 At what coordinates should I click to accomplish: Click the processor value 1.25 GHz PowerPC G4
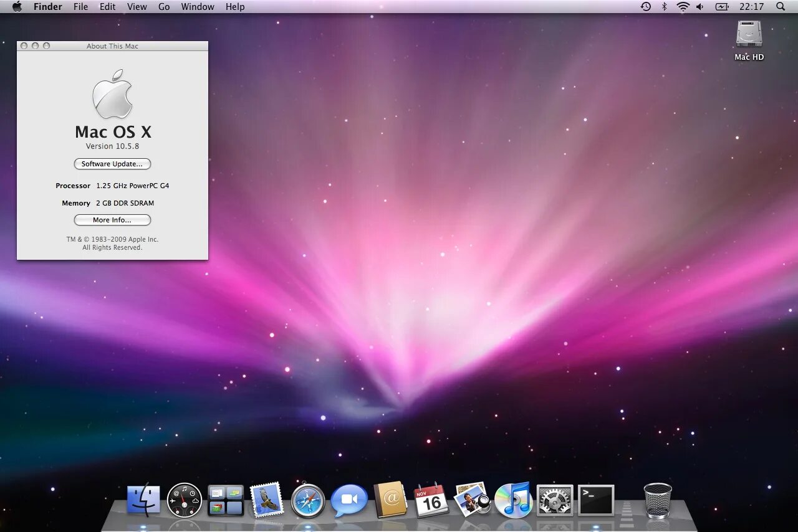point(132,186)
